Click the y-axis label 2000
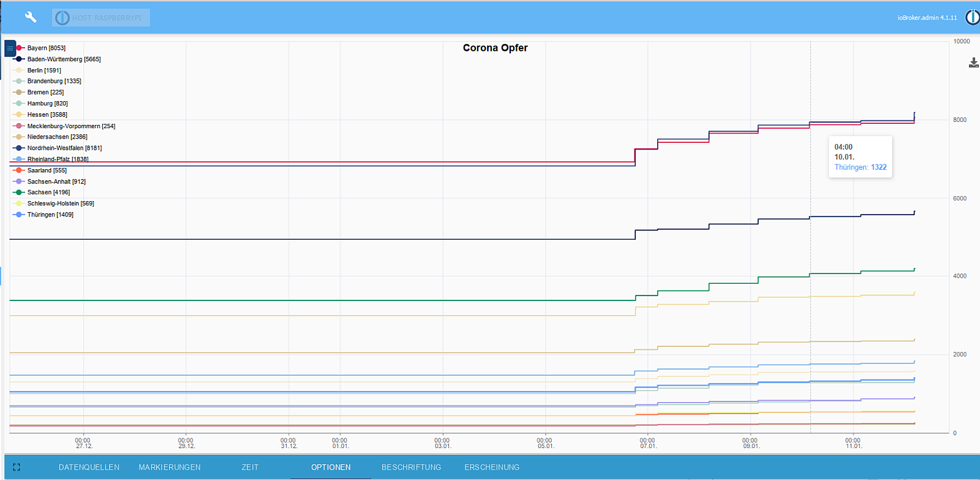Viewport: 980px width, 480px height. pyautogui.click(x=960, y=355)
